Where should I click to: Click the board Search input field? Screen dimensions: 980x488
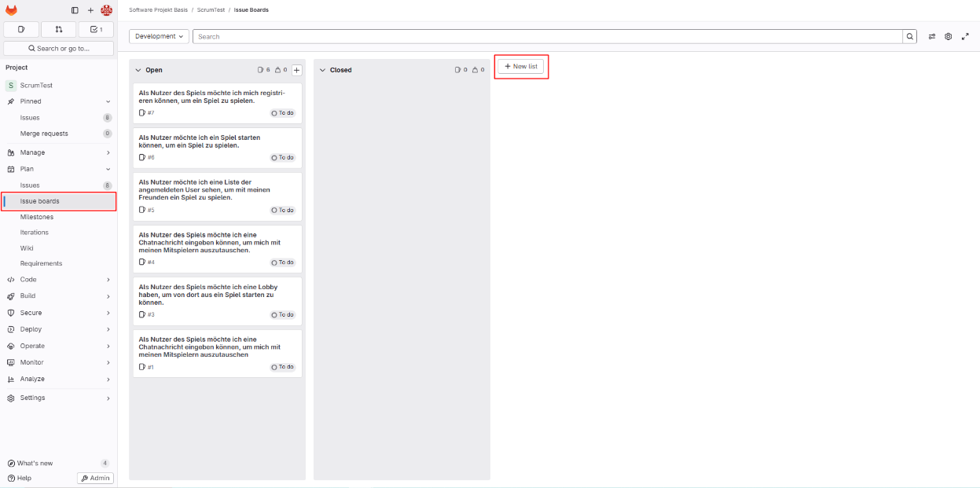pos(547,36)
